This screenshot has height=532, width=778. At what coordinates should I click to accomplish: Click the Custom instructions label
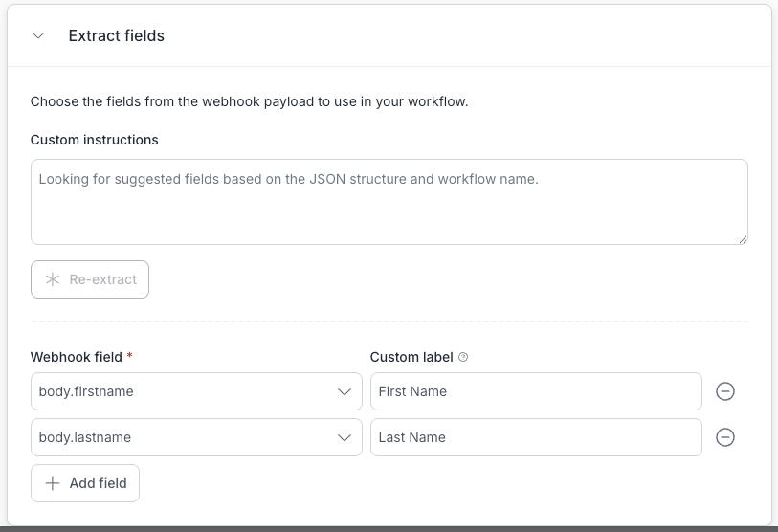tap(94, 140)
